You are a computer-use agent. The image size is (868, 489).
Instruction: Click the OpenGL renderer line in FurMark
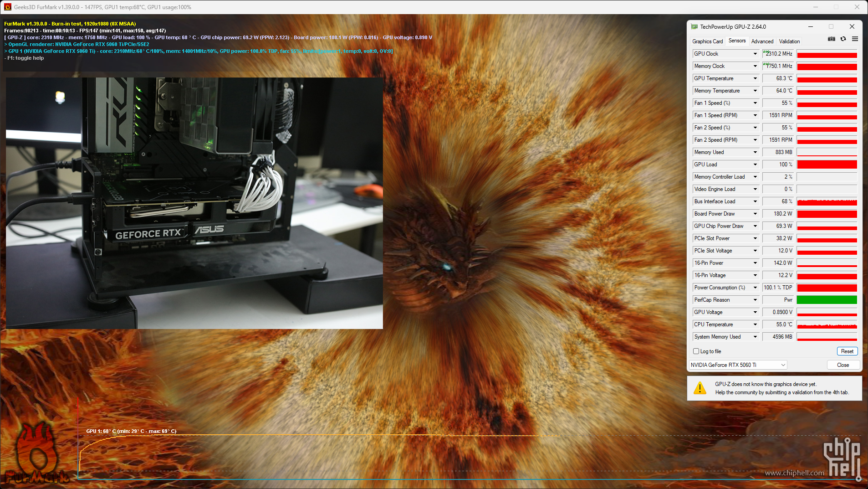point(77,44)
